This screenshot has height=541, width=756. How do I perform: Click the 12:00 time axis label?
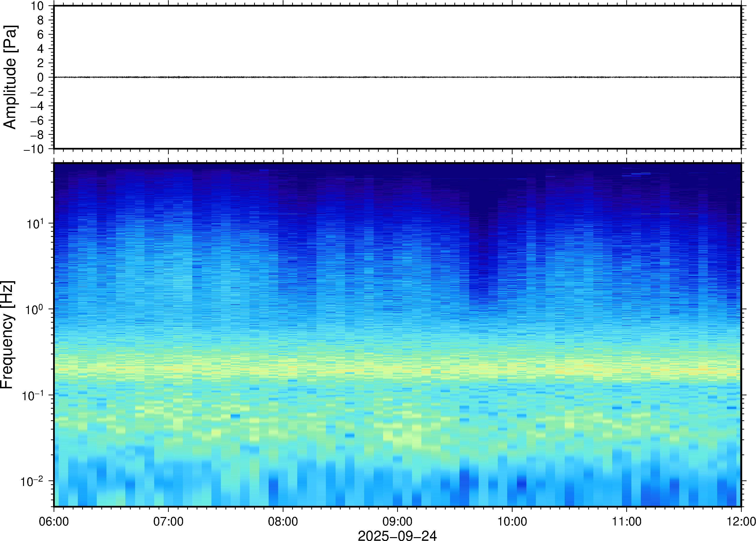pyautogui.click(x=741, y=521)
